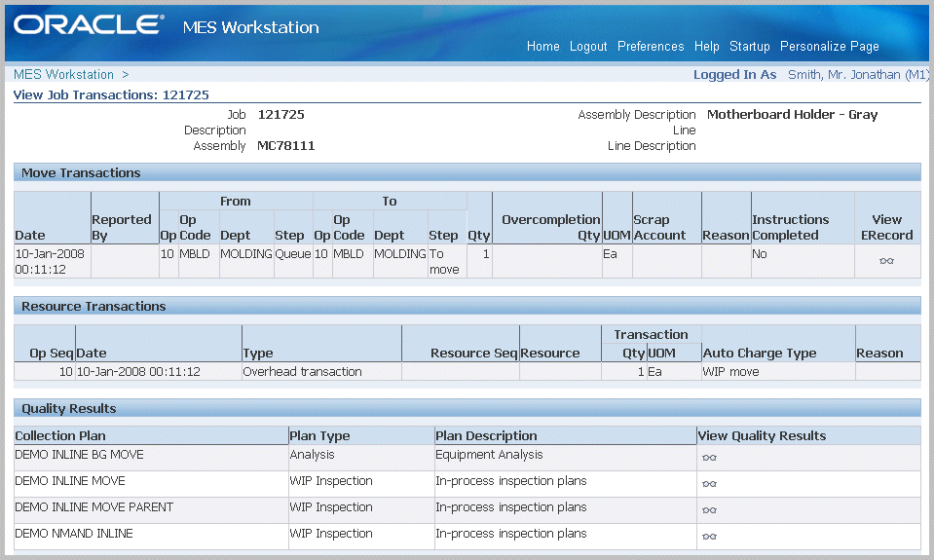Open the Help link

[706, 47]
